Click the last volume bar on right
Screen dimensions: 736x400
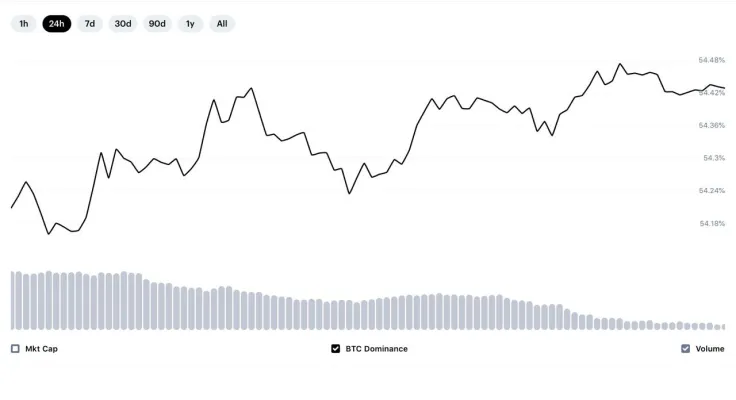coord(723,327)
